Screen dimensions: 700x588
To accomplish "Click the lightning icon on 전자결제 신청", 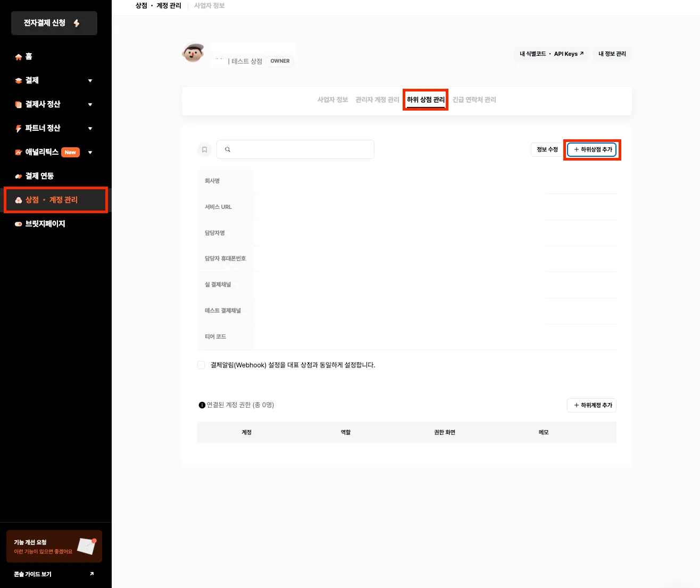I will [x=77, y=23].
